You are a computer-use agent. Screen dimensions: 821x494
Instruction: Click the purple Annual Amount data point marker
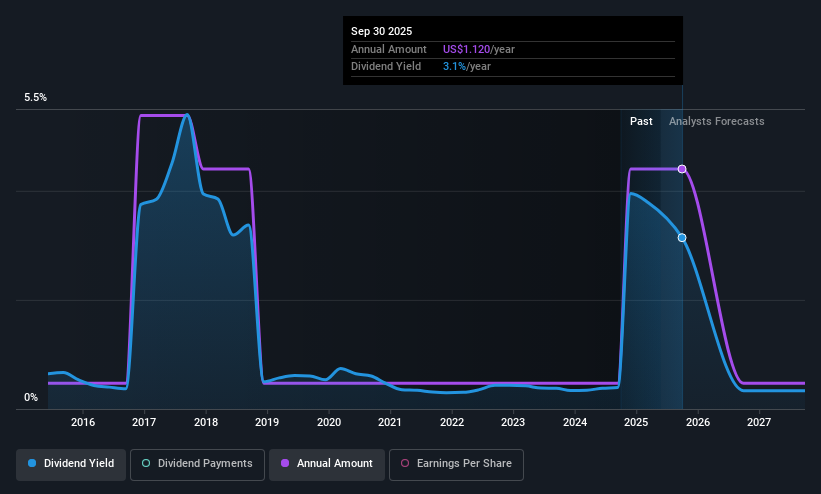tap(682, 169)
